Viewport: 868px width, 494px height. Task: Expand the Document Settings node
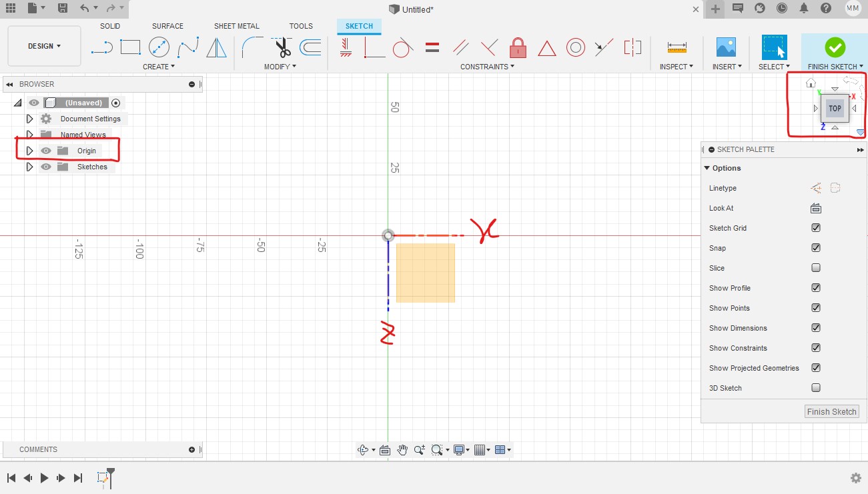[x=29, y=119]
